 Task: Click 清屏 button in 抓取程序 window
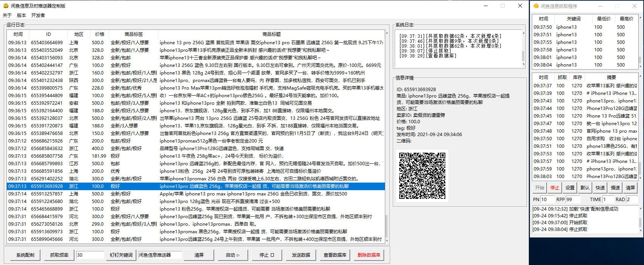pyautogui.click(x=630, y=188)
